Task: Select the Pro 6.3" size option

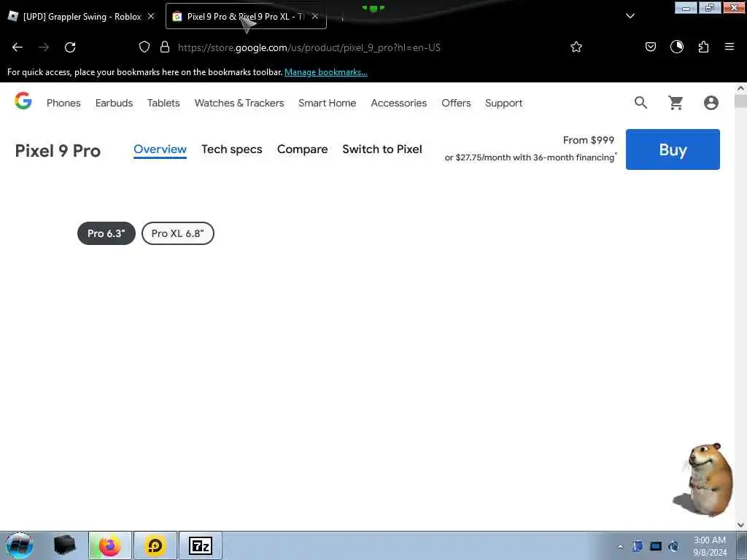Action: pyautogui.click(x=107, y=233)
